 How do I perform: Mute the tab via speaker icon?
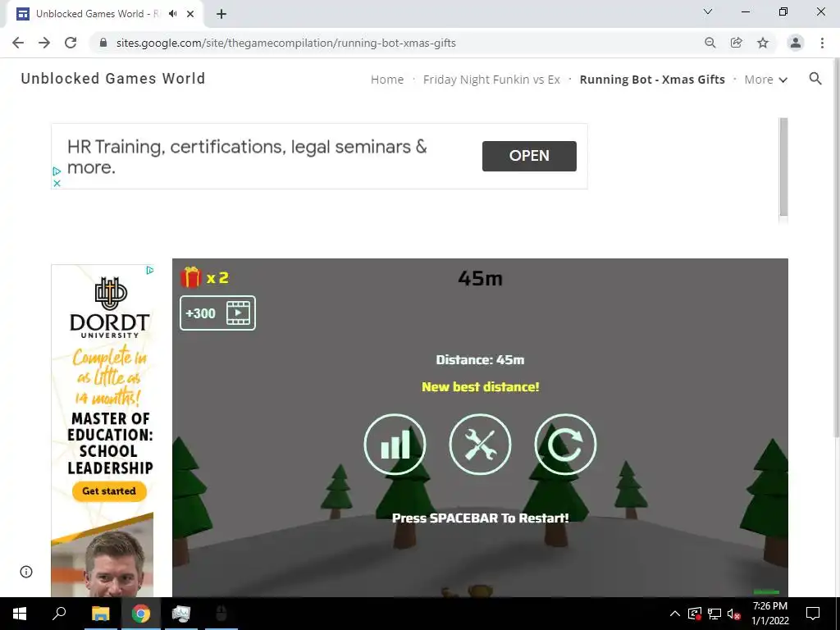point(172,14)
